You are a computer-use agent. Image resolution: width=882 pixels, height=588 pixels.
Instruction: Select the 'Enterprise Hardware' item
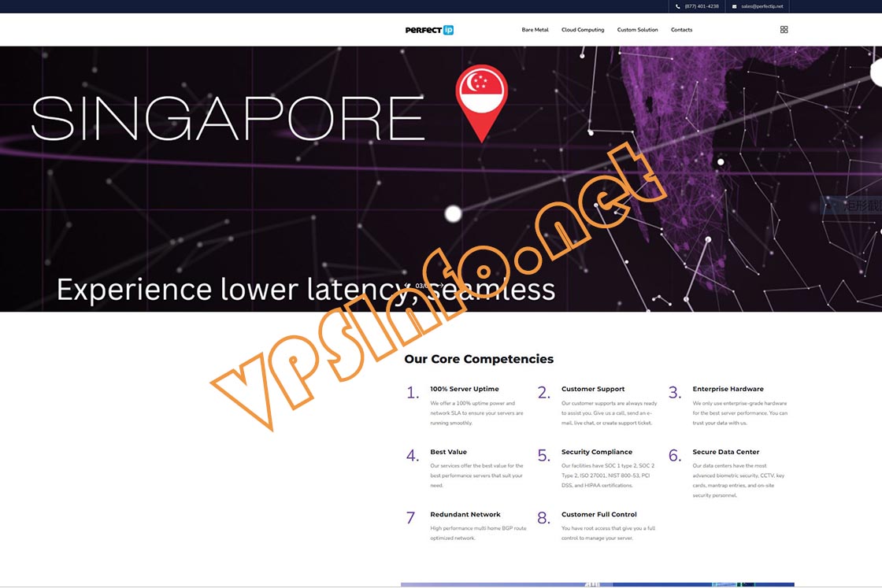pos(728,389)
